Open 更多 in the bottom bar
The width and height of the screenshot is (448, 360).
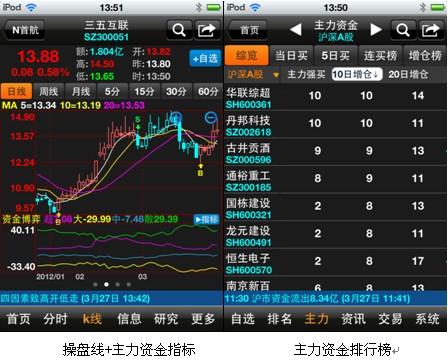coord(203,319)
